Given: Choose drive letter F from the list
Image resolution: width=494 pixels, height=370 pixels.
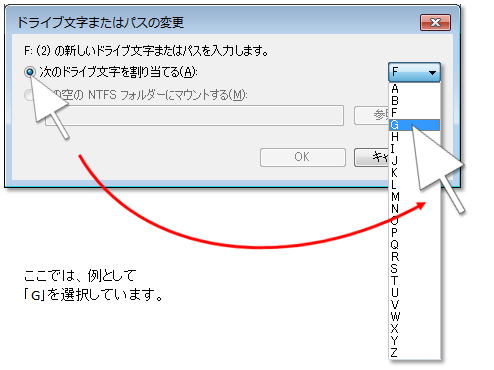Looking at the screenshot, I should tap(415, 113).
